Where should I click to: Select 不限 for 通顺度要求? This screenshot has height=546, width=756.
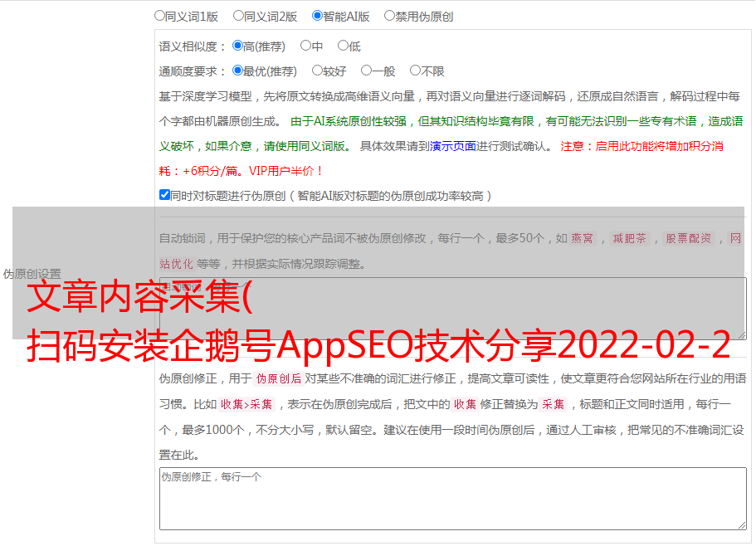[415, 71]
